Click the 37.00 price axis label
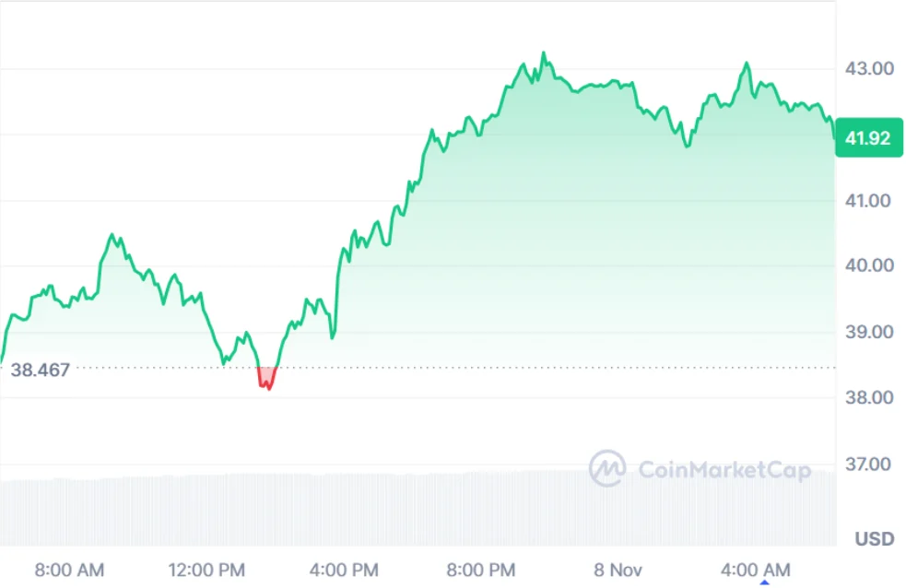Screen dimensions: 906x588 pos(869,464)
